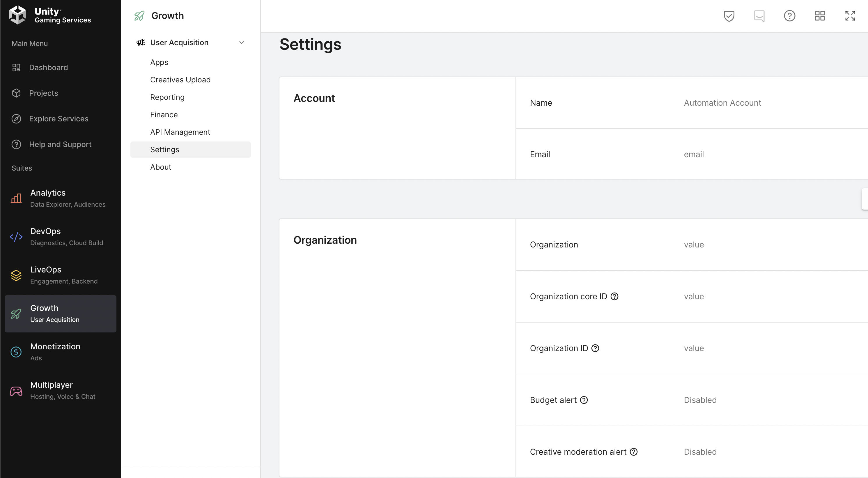Open the shield checkmark icon in top bar
The image size is (868, 478).
pyautogui.click(x=729, y=16)
